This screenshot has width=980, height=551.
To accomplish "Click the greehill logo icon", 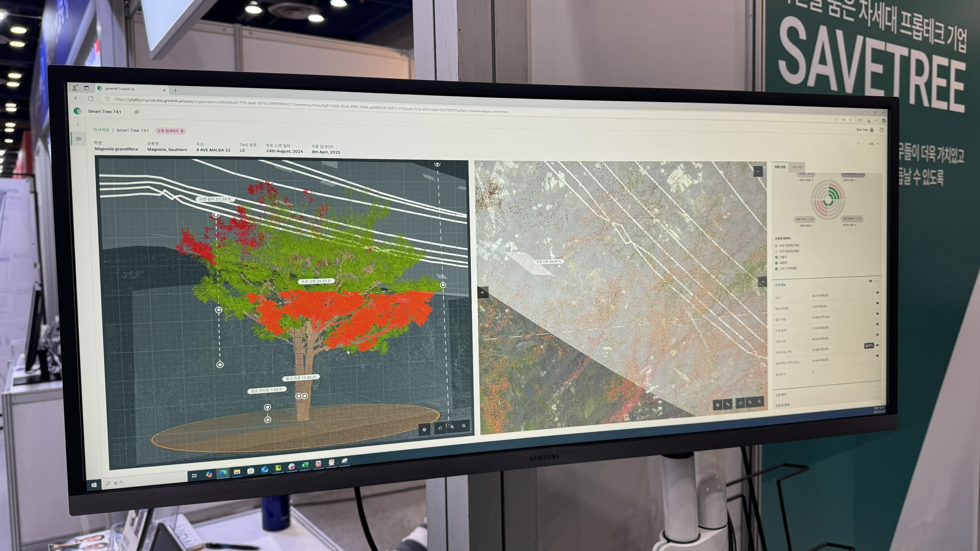I will coord(78,111).
